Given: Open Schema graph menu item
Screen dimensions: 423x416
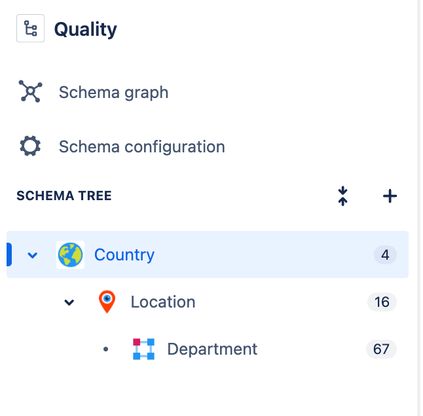Looking at the screenshot, I should click(x=113, y=92).
